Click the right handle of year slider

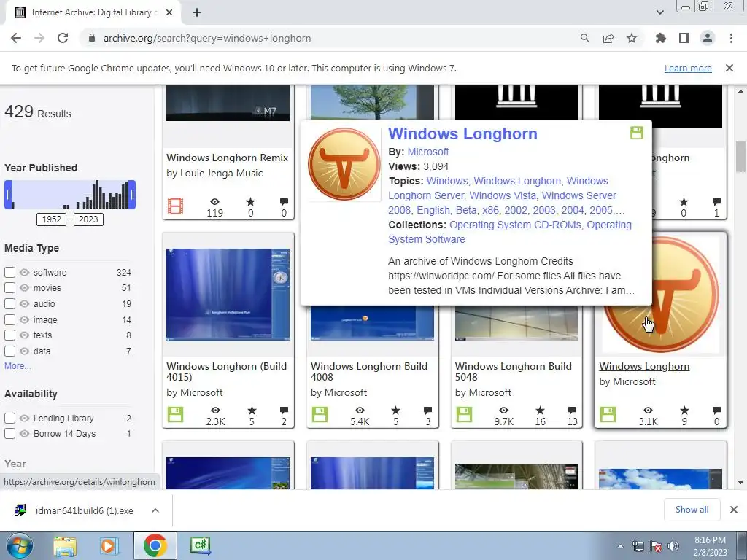132,195
